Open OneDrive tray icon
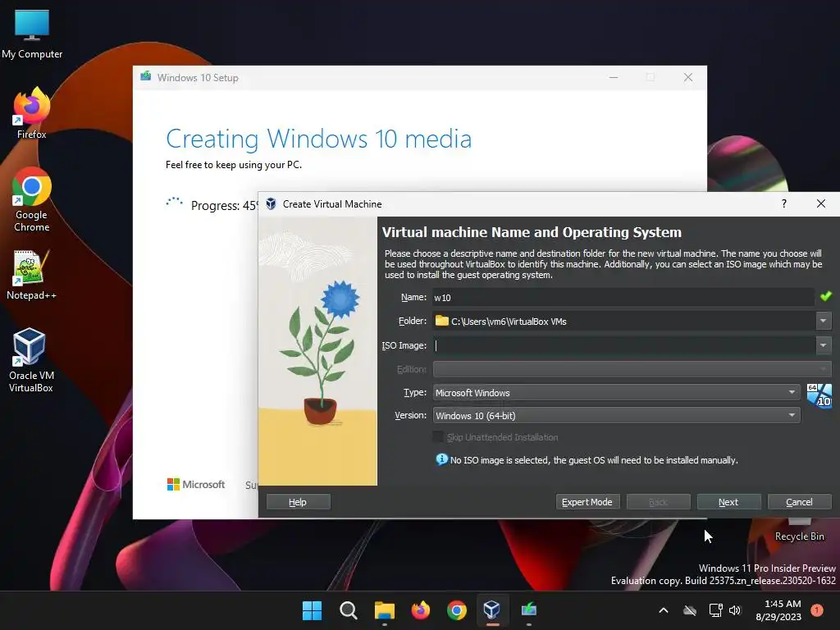This screenshot has width=840, height=630. click(x=689, y=610)
